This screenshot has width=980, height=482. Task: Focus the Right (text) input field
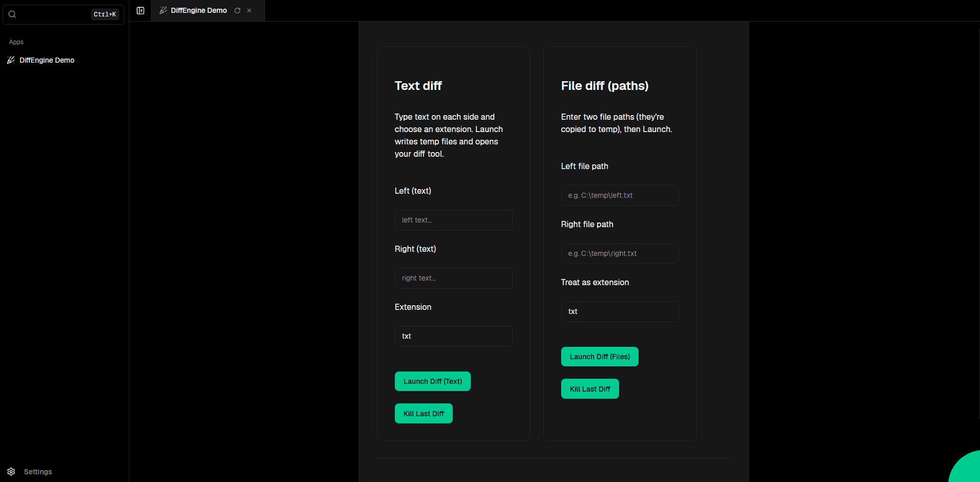453,279
